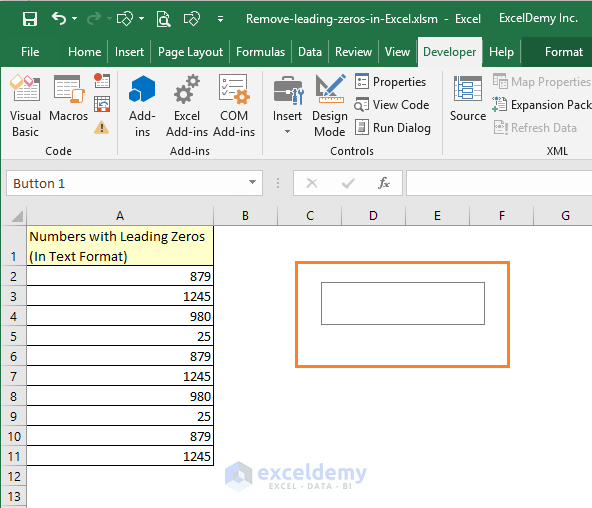Select row 12 header
Viewport: 592px width, 508px height.
click(14, 476)
